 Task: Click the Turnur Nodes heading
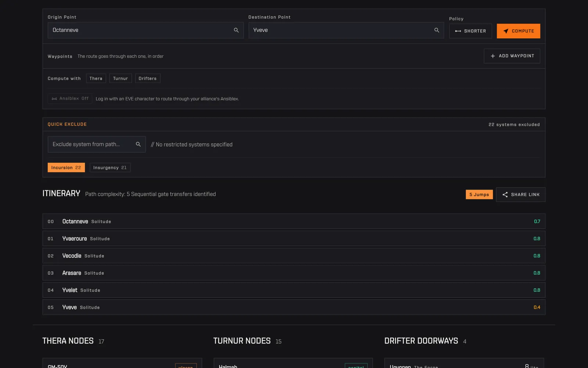[x=242, y=341]
